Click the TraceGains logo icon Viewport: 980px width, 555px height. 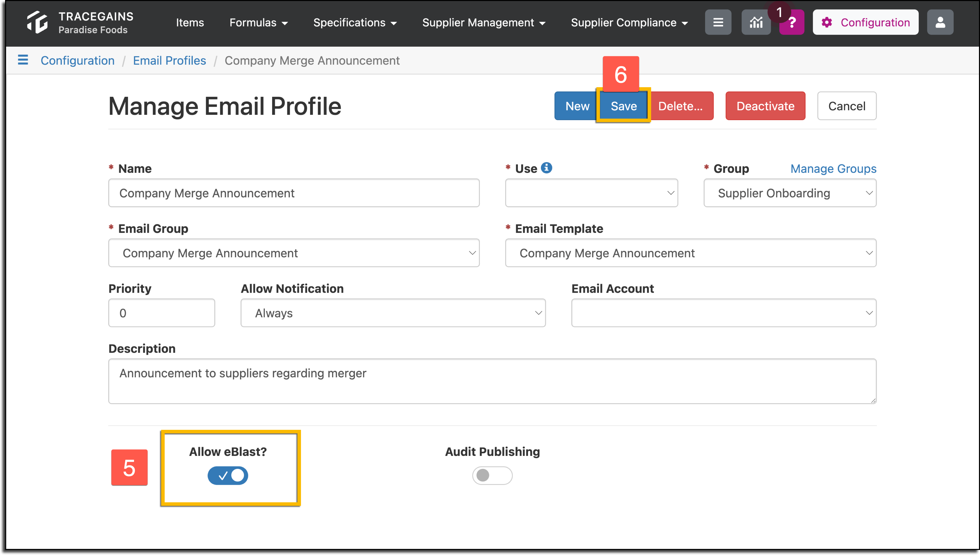tap(37, 22)
